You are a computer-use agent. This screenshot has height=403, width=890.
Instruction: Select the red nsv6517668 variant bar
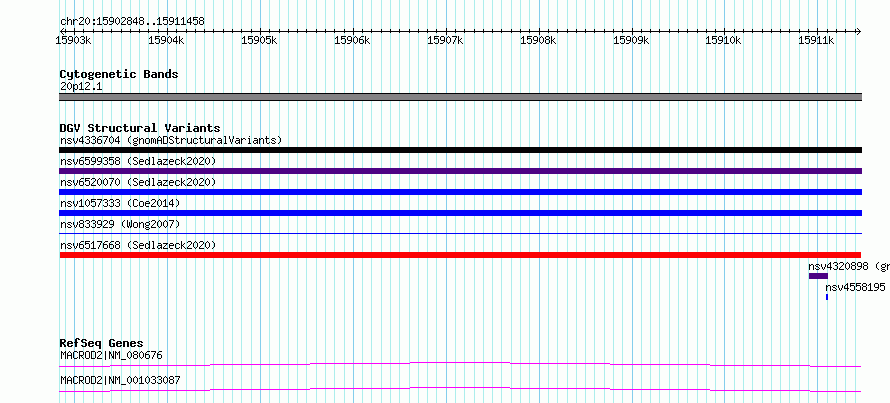(x=460, y=255)
